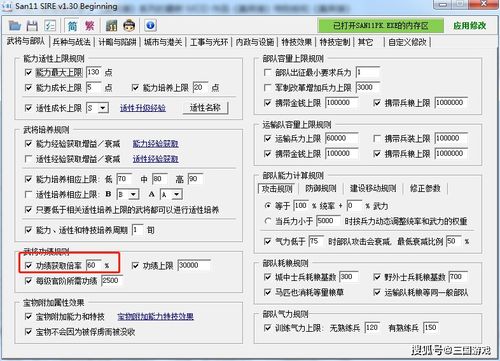Switch to the 自定义修改 tab
The width and height of the screenshot is (500, 361).
click(407, 42)
